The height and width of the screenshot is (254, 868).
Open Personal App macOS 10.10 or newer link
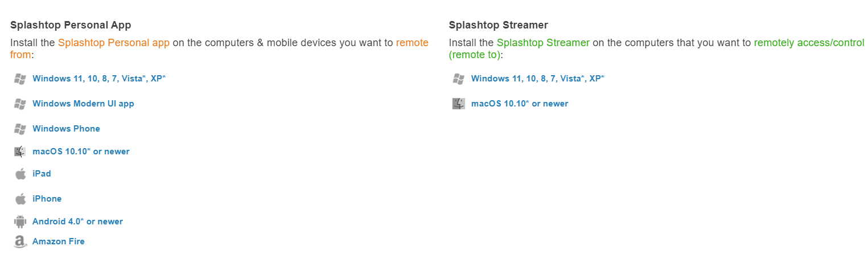(x=81, y=151)
